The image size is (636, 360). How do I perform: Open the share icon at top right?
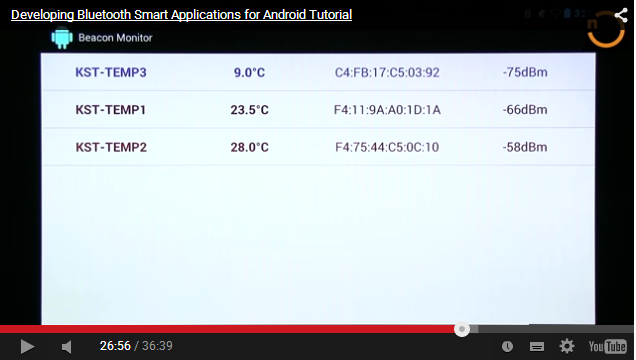pyautogui.click(x=621, y=16)
